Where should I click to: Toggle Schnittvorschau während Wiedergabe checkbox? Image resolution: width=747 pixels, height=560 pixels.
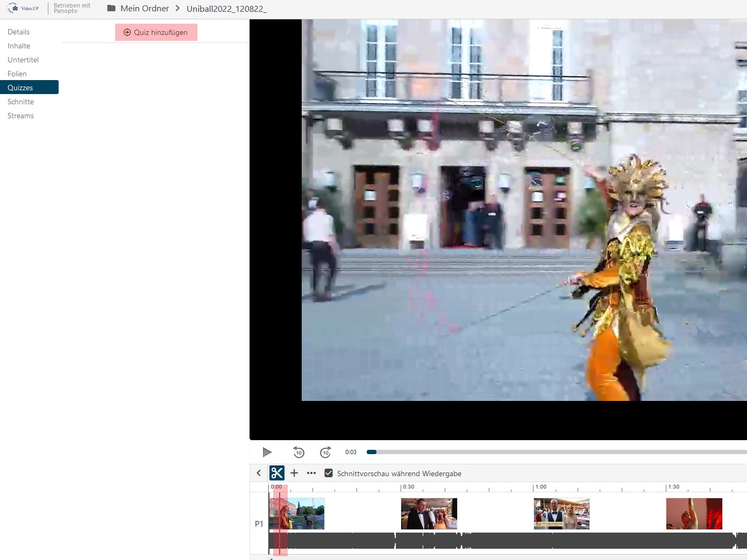pos(329,473)
